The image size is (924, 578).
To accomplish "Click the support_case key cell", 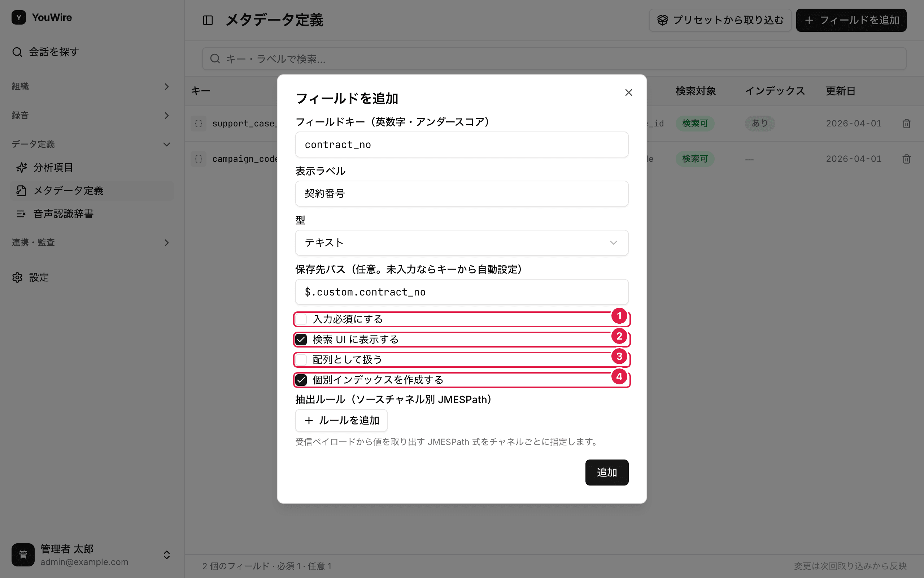I will click(x=245, y=124).
